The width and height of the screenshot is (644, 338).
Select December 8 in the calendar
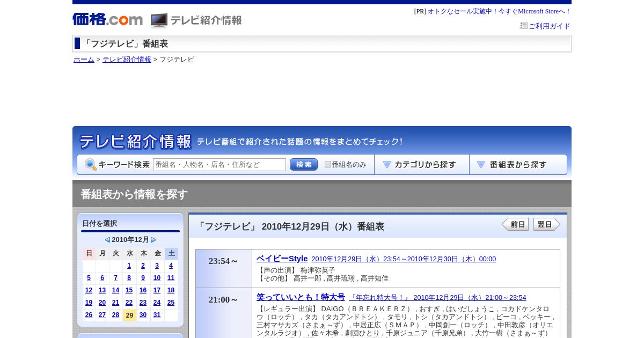coord(129,278)
